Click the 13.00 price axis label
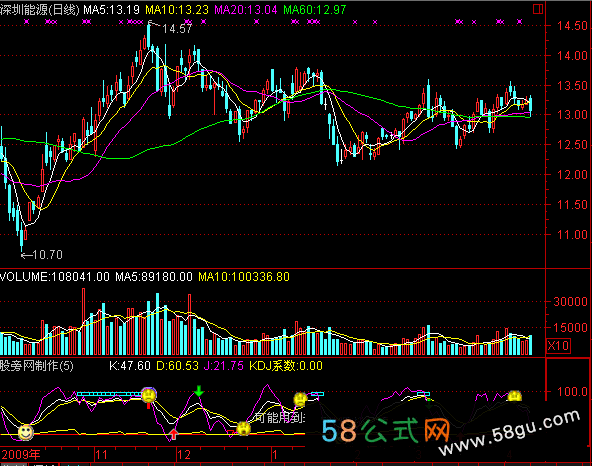Viewport: 592px width, 466px height. tap(572, 115)
